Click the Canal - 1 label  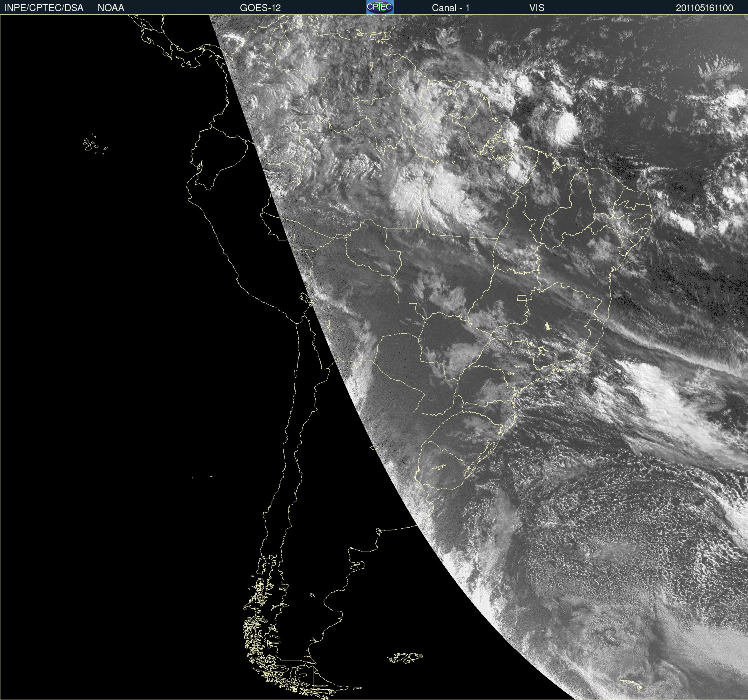point(451,8)
